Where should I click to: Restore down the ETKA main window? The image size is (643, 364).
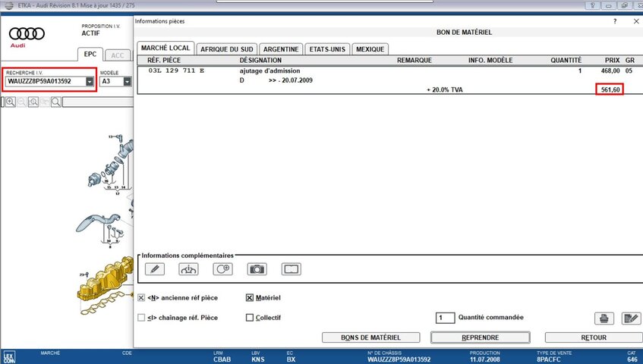(624, 5)
